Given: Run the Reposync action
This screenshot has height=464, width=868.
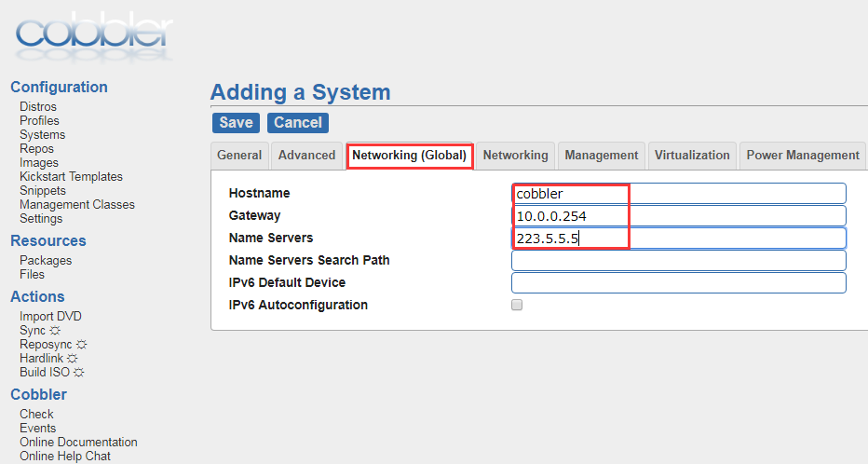Looking at the screenshot, I should tap(46, 345).
